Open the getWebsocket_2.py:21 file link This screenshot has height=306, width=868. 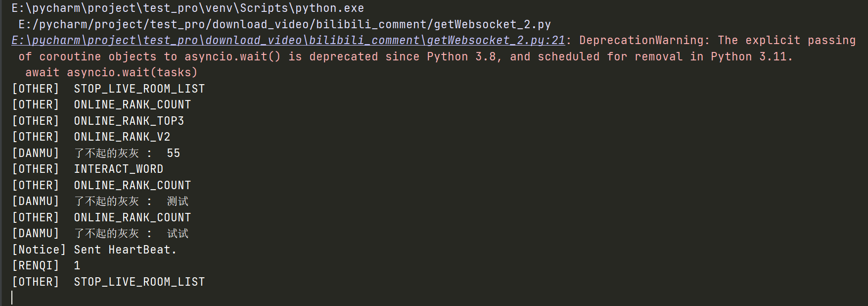(x=288, y=41)
